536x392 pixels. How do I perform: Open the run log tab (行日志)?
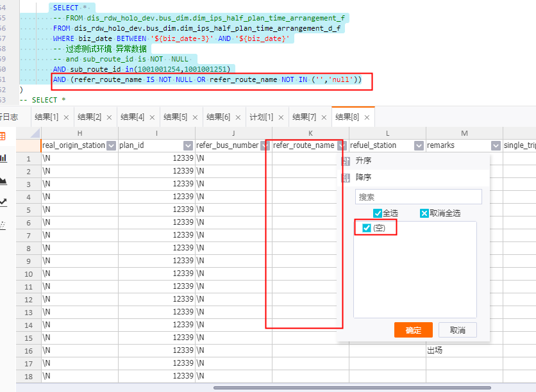(9, 117)
